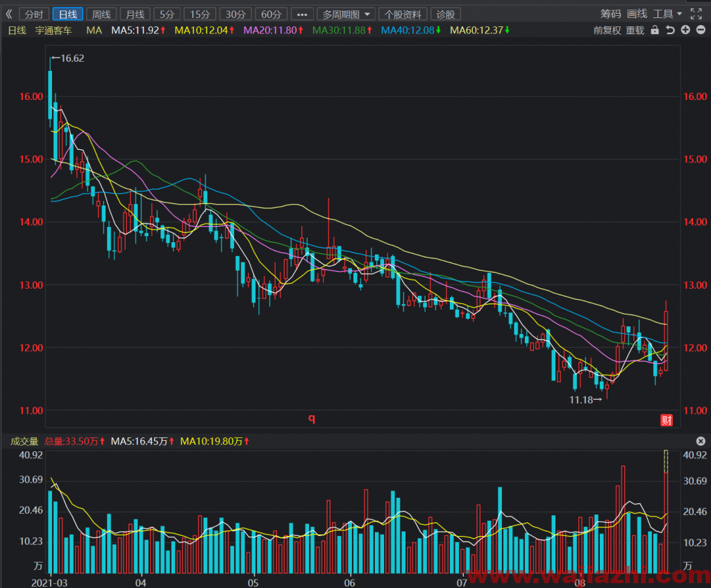Open the 30分 chart period
711x588 pixels.
coord(235,15)
